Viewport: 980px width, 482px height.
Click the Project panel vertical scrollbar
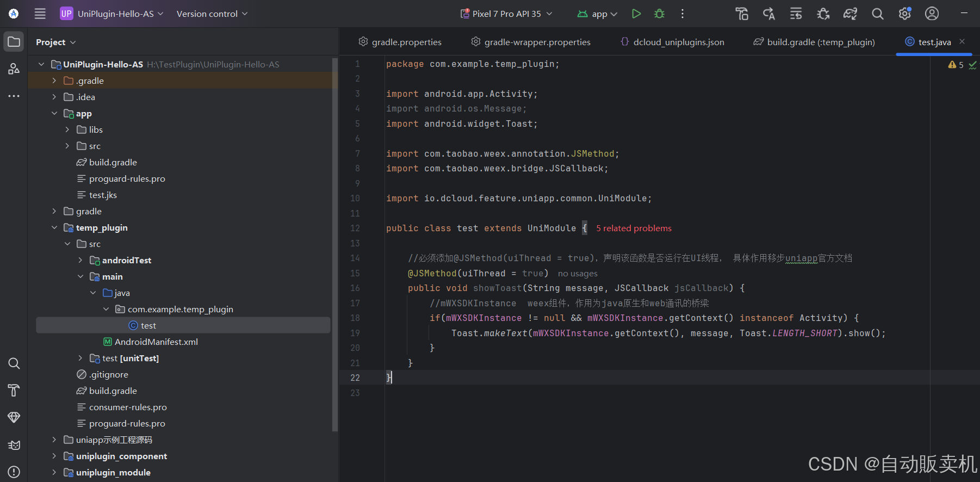[x=335, y=245]
